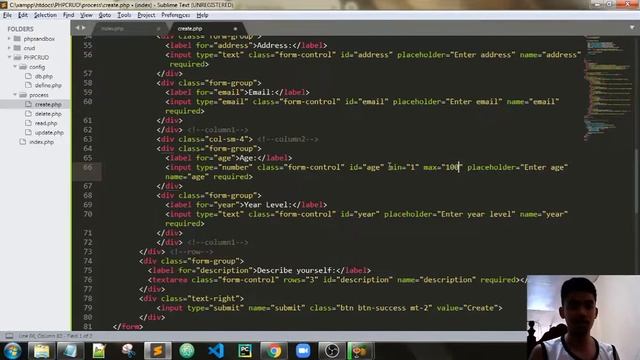The width and height of the screenshot is (640, 360).
Task: Open Snipping Tool from taskbar
Action: (x=128, y=351)
